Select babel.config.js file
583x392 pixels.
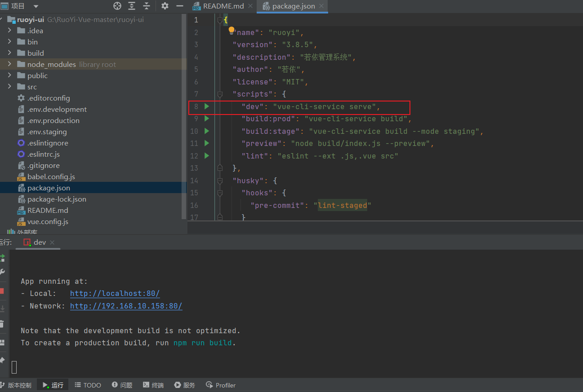coord(51,176)
